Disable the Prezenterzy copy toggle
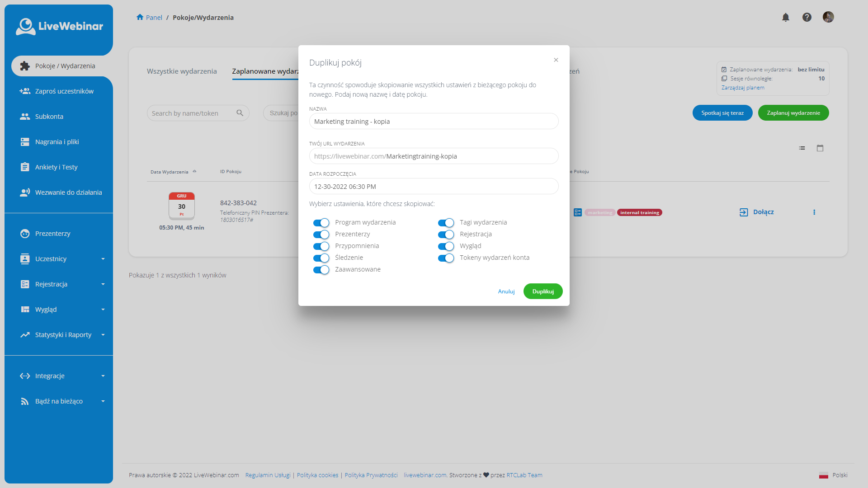This screenshot has width=868, height=488. pyautogui.click(x=321, y=234)
